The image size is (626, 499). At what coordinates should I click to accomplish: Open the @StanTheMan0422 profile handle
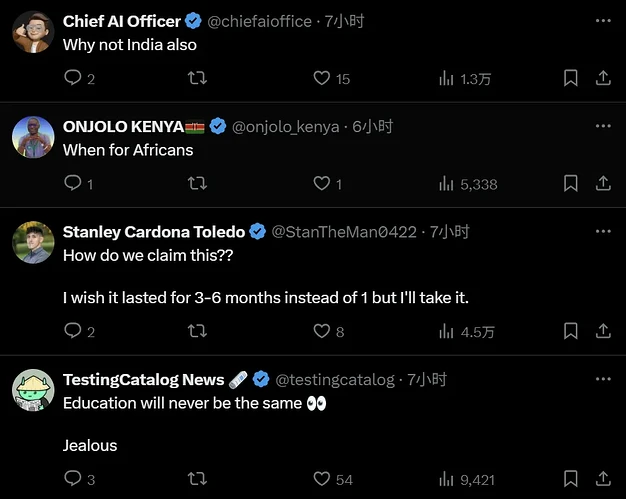tap(344, 232)
